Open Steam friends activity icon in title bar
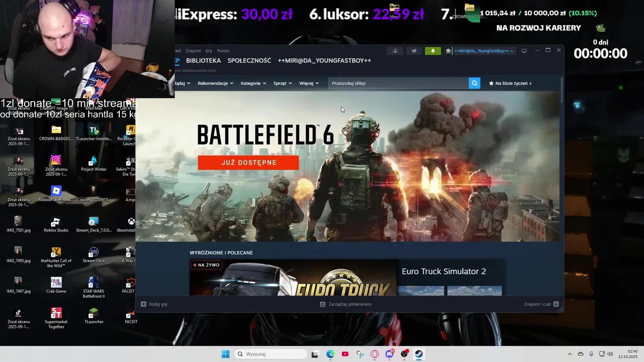644x362 pixels. point(395,51)
